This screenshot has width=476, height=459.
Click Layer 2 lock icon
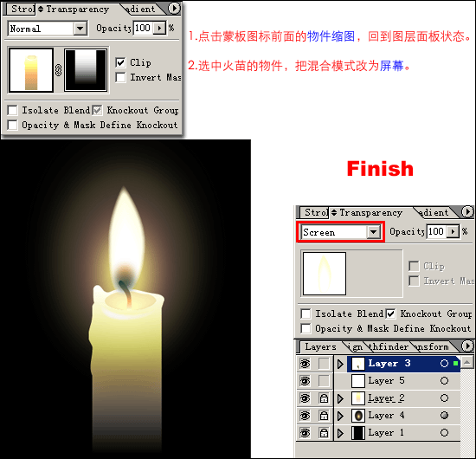click(x=324, y=398)
